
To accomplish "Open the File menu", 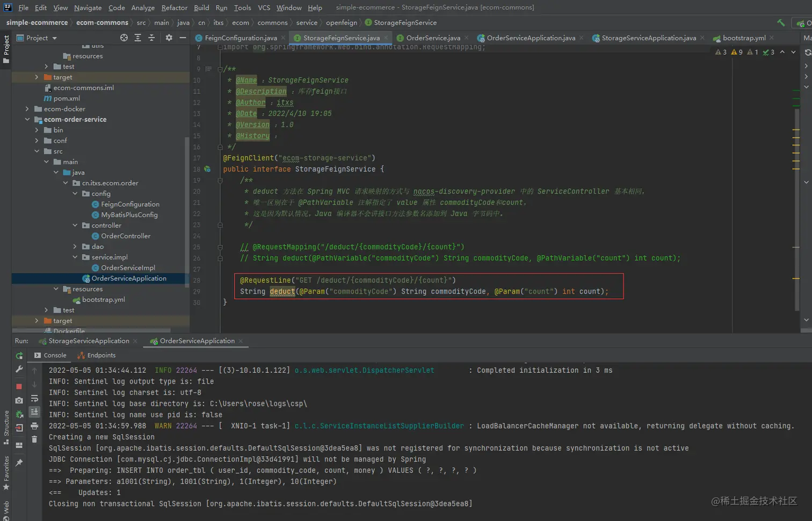I will click(x=23, y=8).
